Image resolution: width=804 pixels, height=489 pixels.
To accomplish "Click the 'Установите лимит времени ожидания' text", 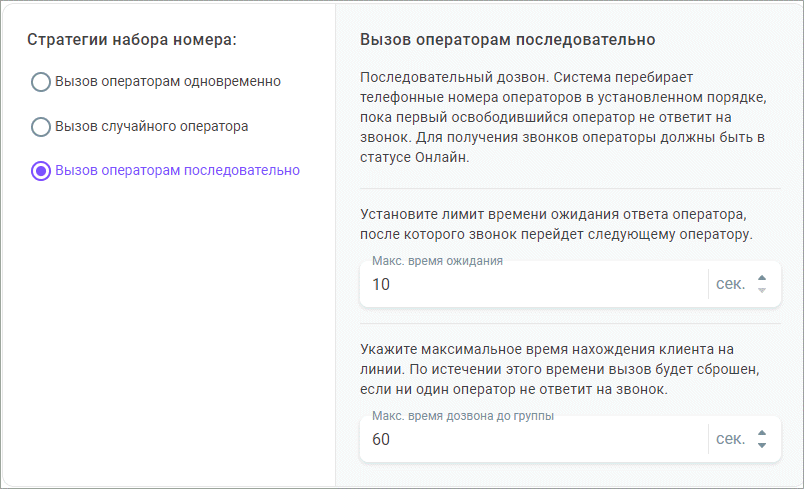I will 556,224.
